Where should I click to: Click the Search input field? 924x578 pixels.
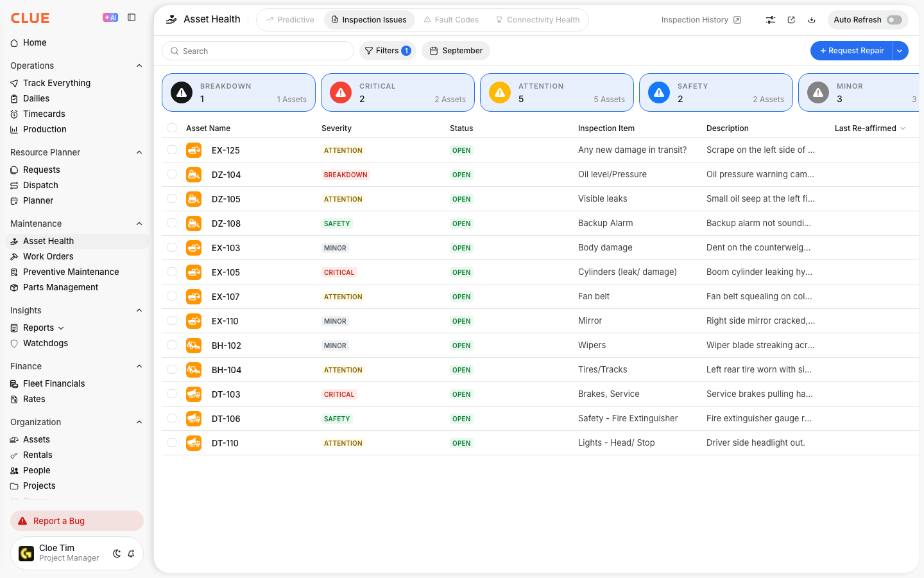coord(258,51)
